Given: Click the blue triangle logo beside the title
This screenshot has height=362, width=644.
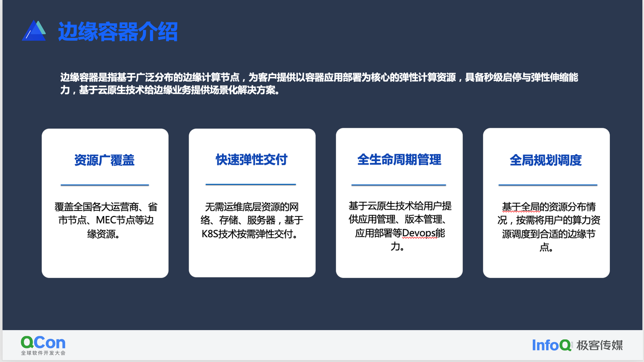Looking at the screenshot, I should [x=34, y=31].
